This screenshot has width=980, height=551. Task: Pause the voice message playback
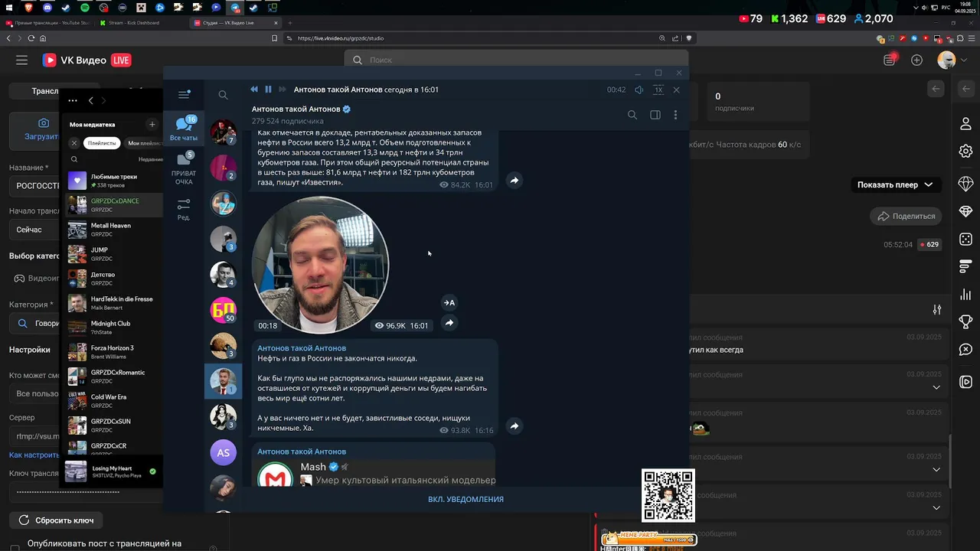coord(268,90)
